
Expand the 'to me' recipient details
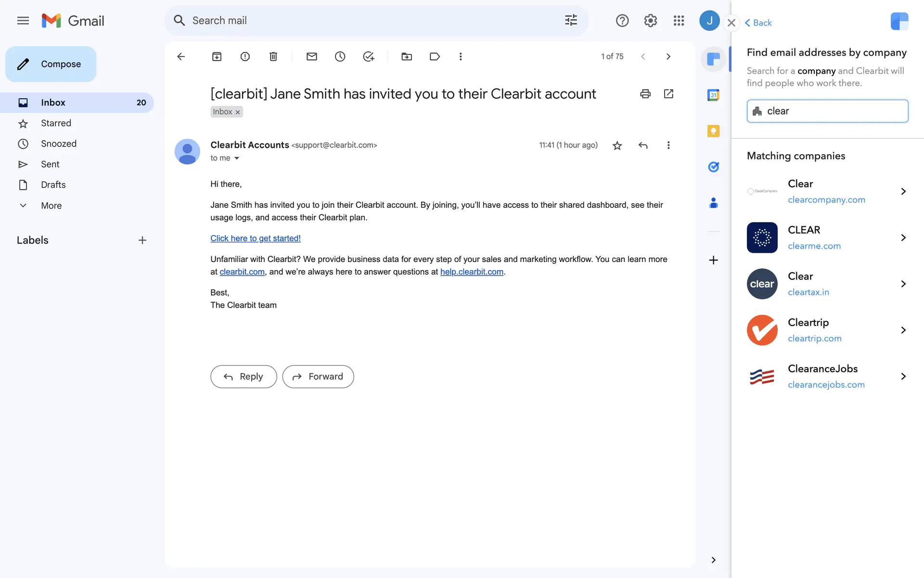coord(236,158)
